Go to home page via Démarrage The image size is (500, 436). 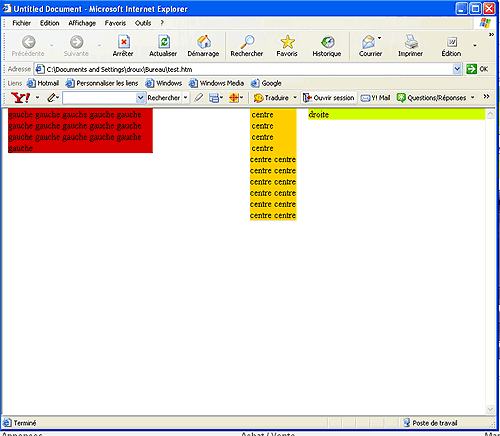tap(203, 46)
